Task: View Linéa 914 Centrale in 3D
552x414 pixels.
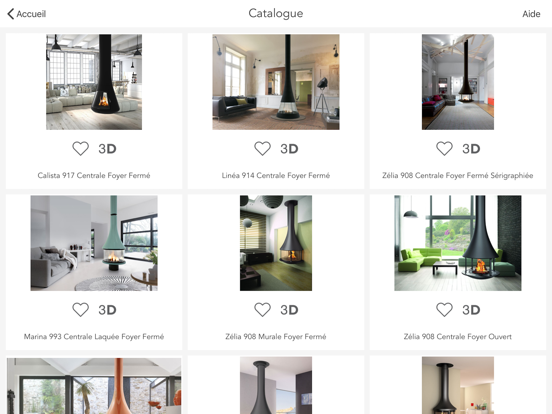Action: point(289,149)
